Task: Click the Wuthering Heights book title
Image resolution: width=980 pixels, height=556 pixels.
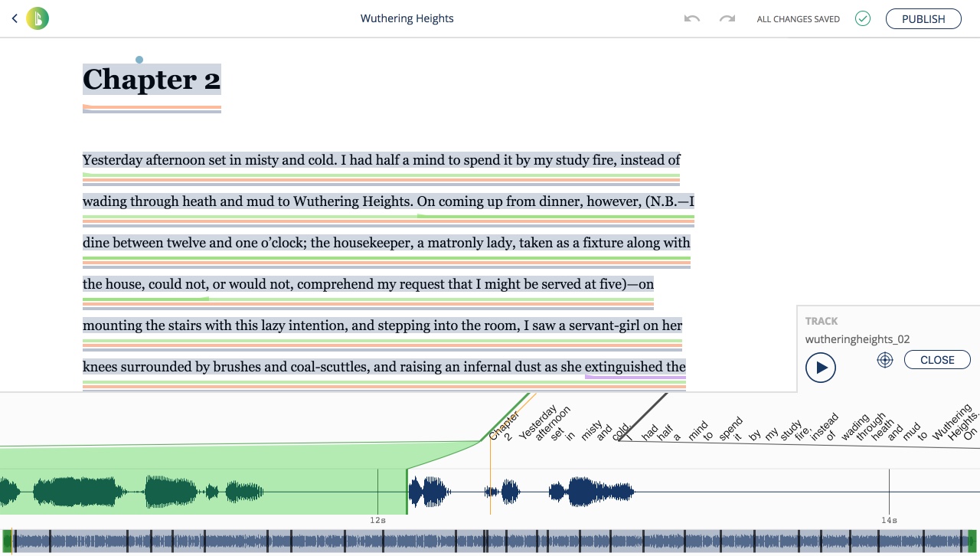Action: [407, 18]
